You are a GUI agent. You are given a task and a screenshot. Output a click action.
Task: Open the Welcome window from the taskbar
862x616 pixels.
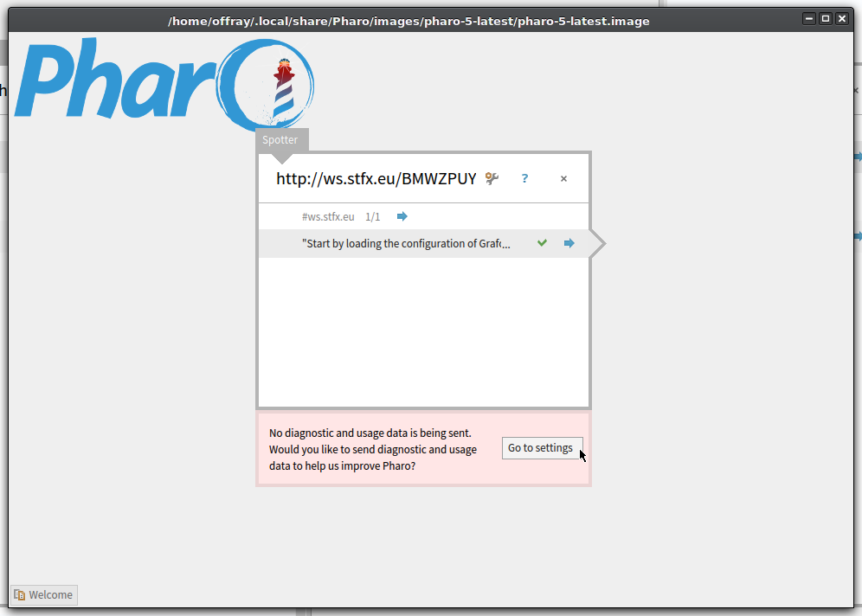44,594
